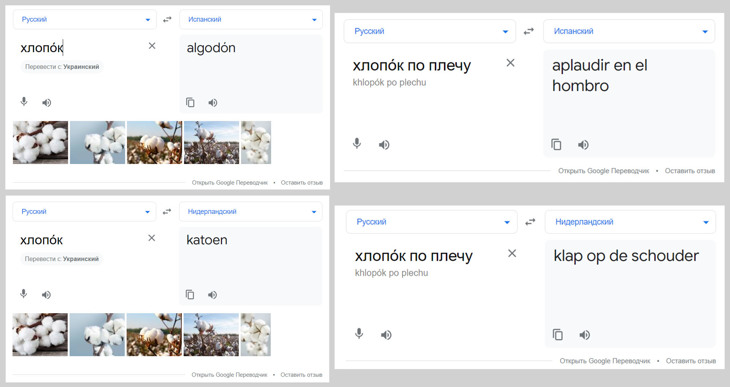Open Открыть Google Переводчик link under aplaudir panel
Viewport: 730px width, 387px height.
tap(603, 171)
